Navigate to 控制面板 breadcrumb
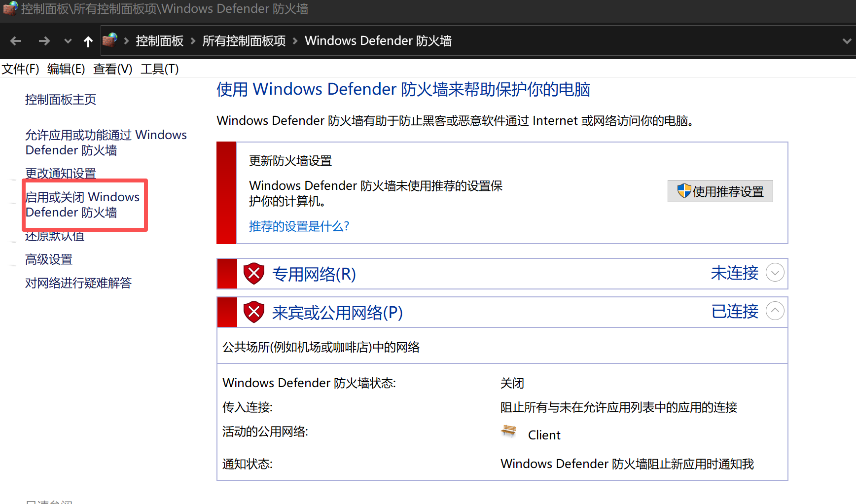The height and width of the screenshot is (504, 856). point(160,41)
